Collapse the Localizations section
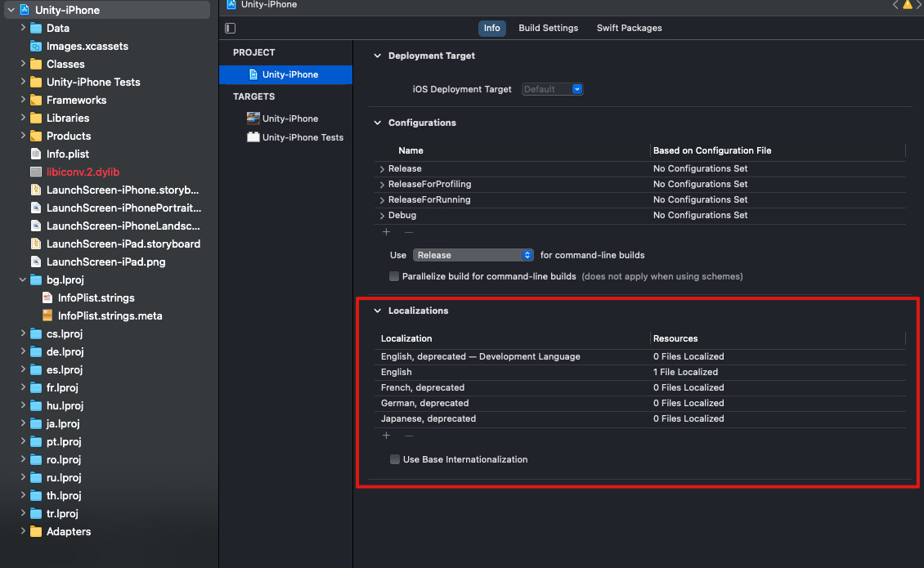Image resolution: width=924 pixels, height=568 pixels. [377, 311]
